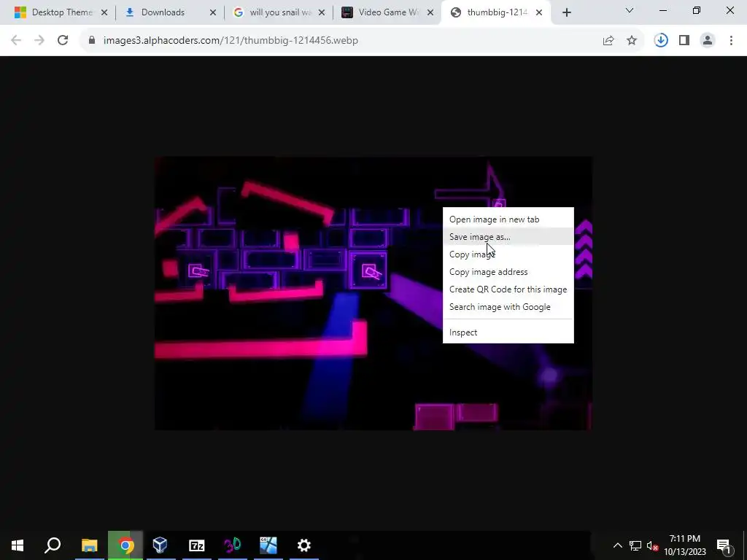Image resolution: width=747 pixels, height=560 pixels.
Task: Open Windows taskbar search
Action: pyautogui.click(x=53, y=545)
